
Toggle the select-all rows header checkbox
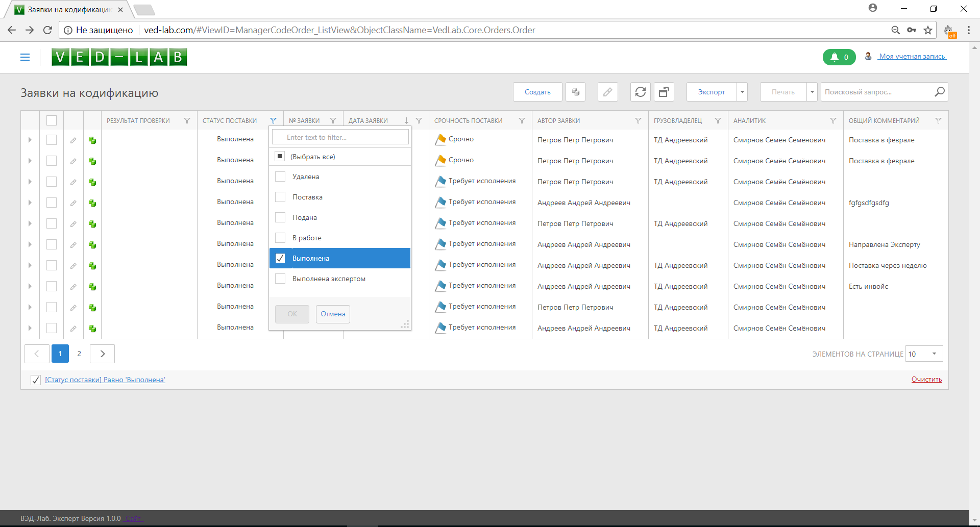[52, 120]
